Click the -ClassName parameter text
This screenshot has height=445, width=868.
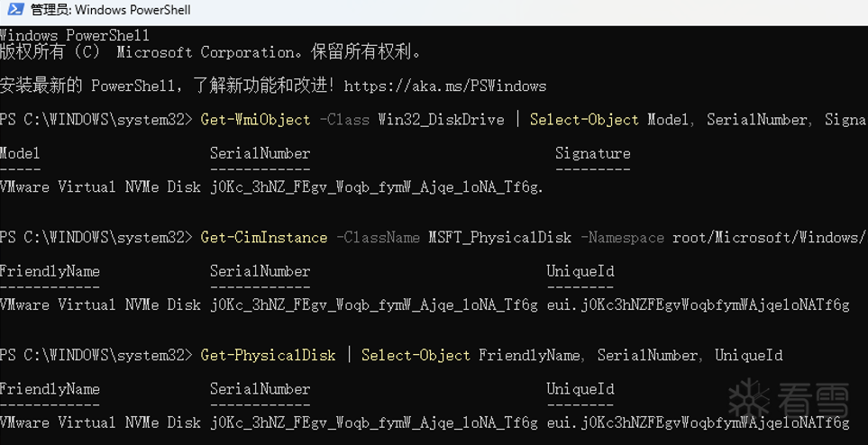378,238
